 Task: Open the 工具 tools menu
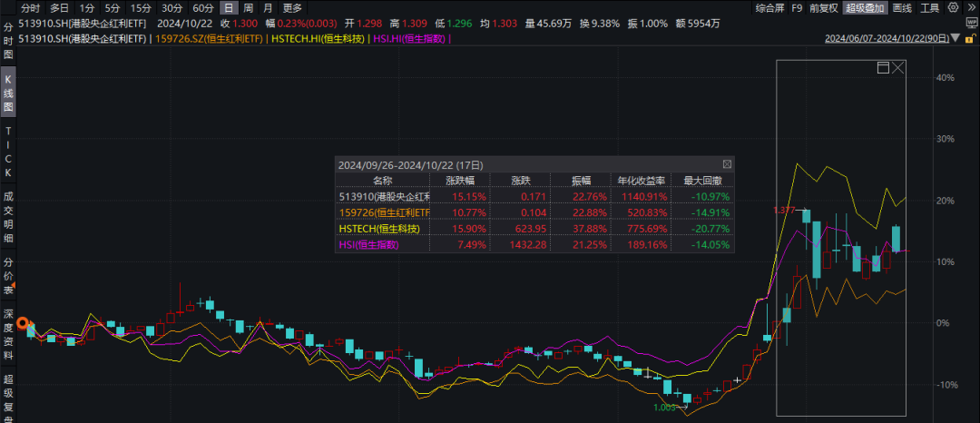click(x=930, y=8)
